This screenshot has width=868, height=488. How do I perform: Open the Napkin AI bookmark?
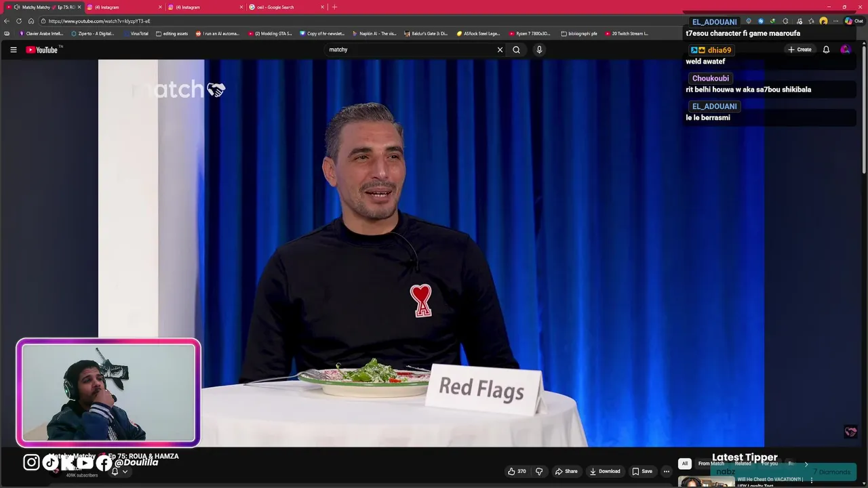[374, 33]
